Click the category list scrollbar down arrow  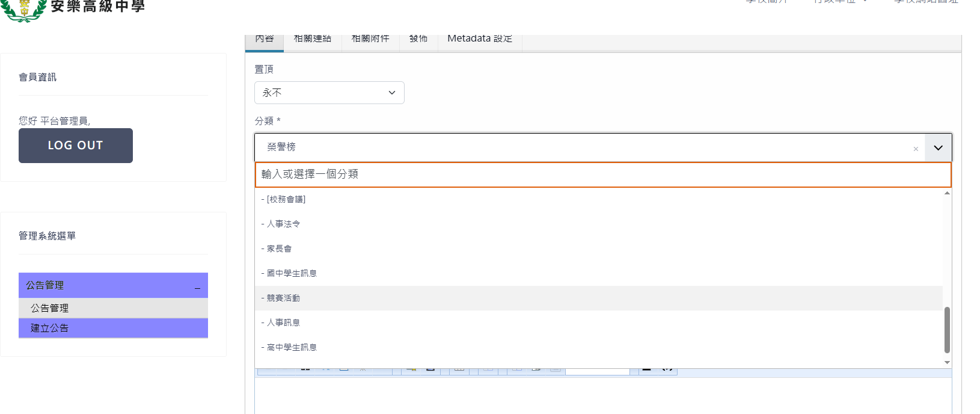tap(947, 362)
